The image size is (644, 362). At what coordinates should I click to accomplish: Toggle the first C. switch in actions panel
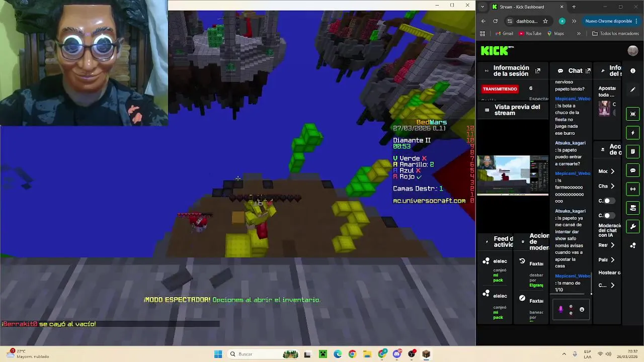click(x=609, y=201)
